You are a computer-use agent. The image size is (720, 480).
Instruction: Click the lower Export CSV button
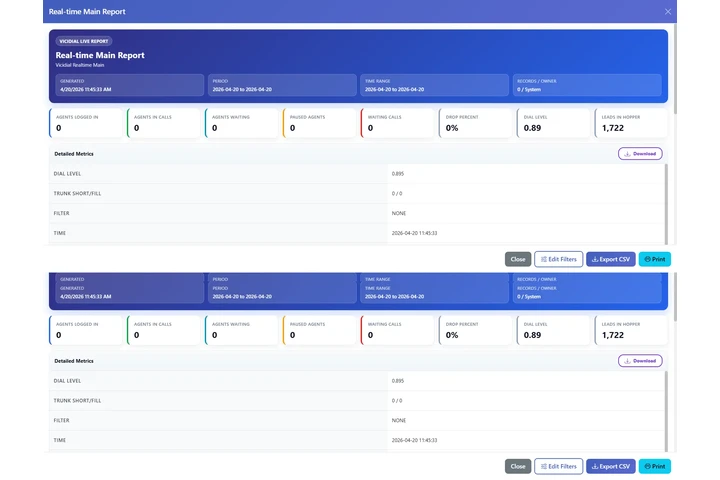tap(610, 466)
